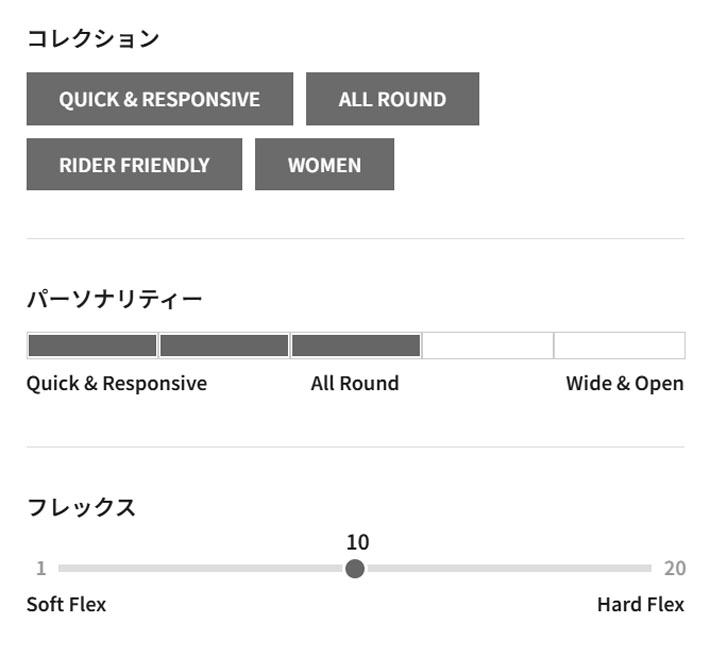This screenshot has height=657, width=710.
Task: Click the フレックス heading
Action: pos(81,507)
